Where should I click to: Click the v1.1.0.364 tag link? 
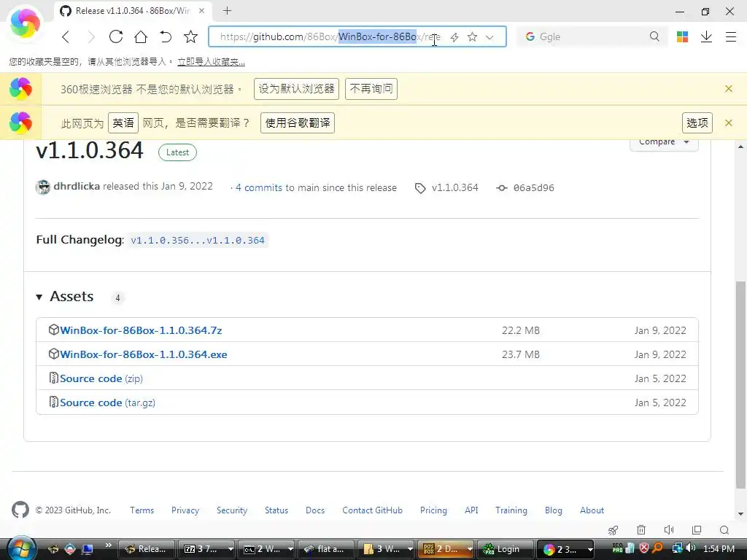click(454, 187)
